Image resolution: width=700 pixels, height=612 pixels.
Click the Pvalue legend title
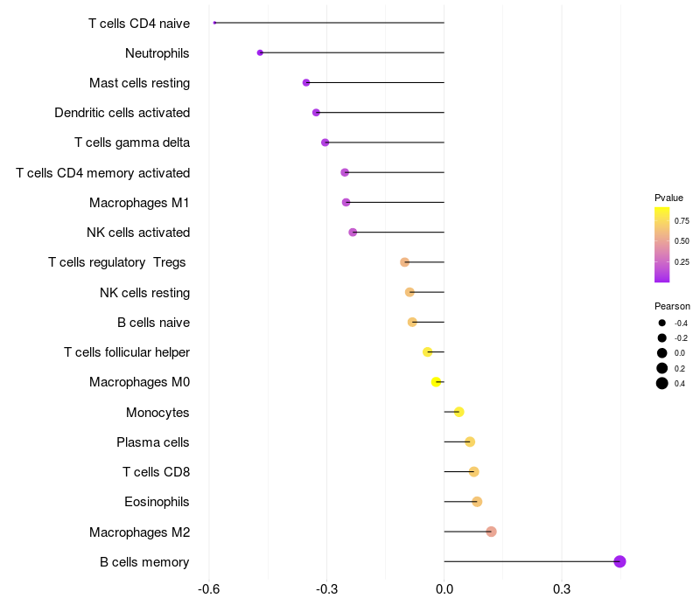pos(668,198)
